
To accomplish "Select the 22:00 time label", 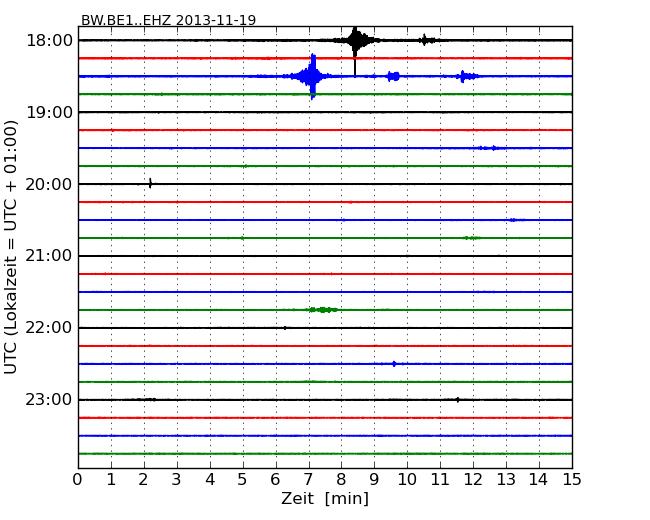I will pyautogui.click(x=49, y=328).
